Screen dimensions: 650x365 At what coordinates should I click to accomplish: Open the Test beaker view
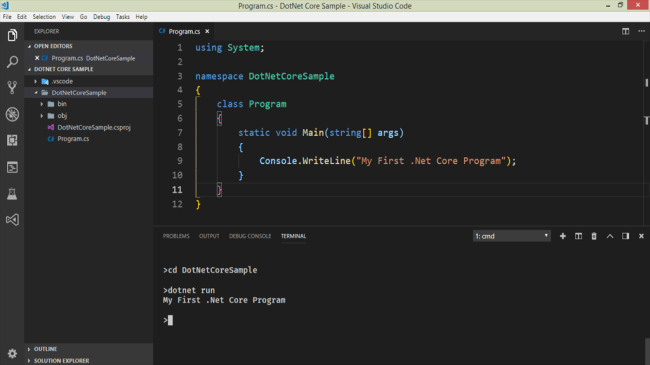[12, 193]
